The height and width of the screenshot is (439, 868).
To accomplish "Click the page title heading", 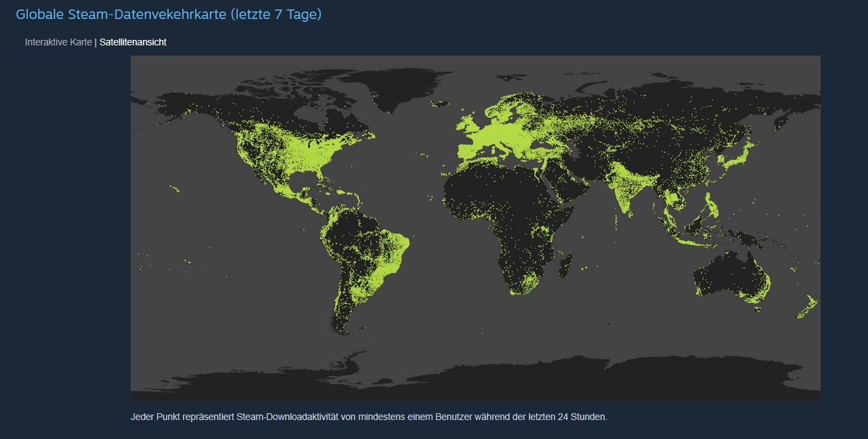I will [x=169, y=14].
